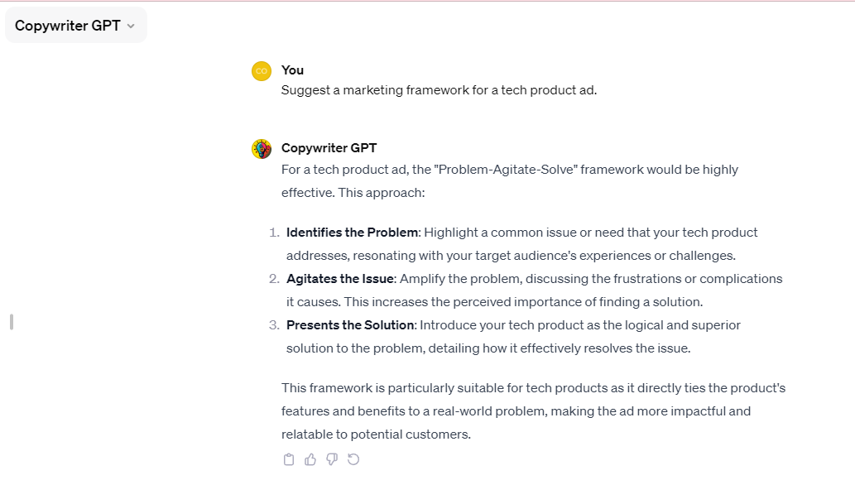Screen dimensions: 855x504
Task: Click the 'You' sender name label
Action: (292, 70)
